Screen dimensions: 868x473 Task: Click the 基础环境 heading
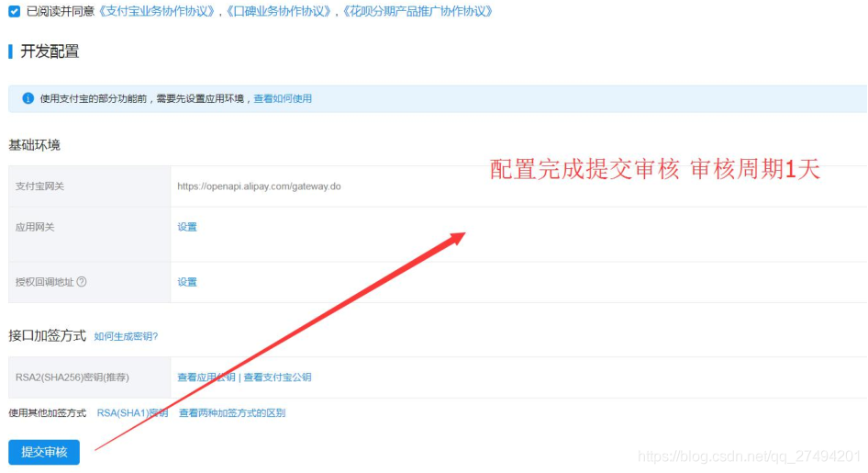pyautogui.click(x=34, y=145)
